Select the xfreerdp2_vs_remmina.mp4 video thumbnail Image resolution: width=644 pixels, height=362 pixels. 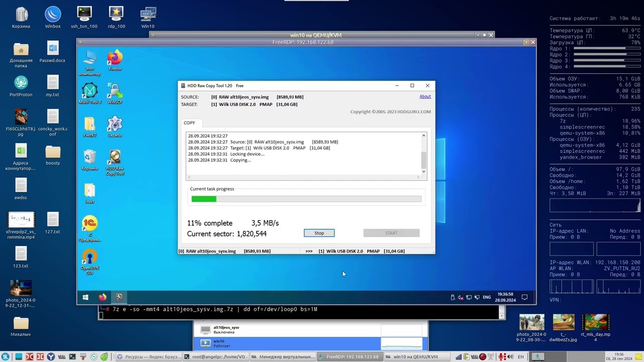point(21,226)
